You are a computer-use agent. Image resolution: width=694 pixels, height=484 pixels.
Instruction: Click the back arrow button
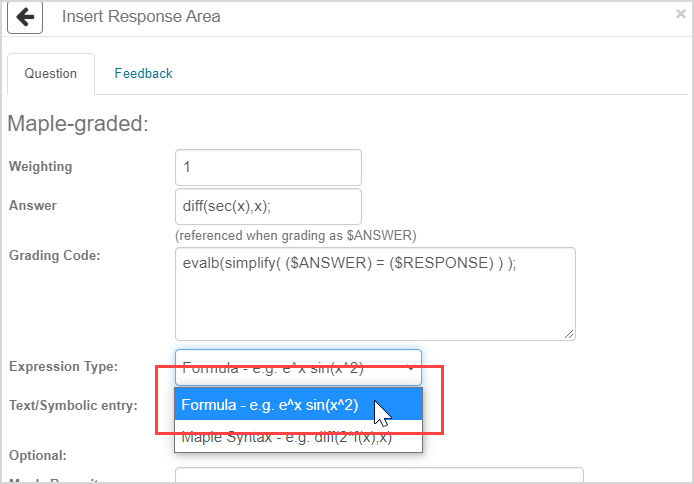pyautogui.click(x=25, y=17)
